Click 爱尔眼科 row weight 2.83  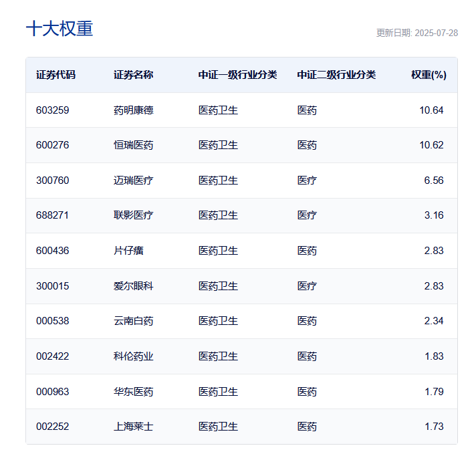(x=434, y=286)
